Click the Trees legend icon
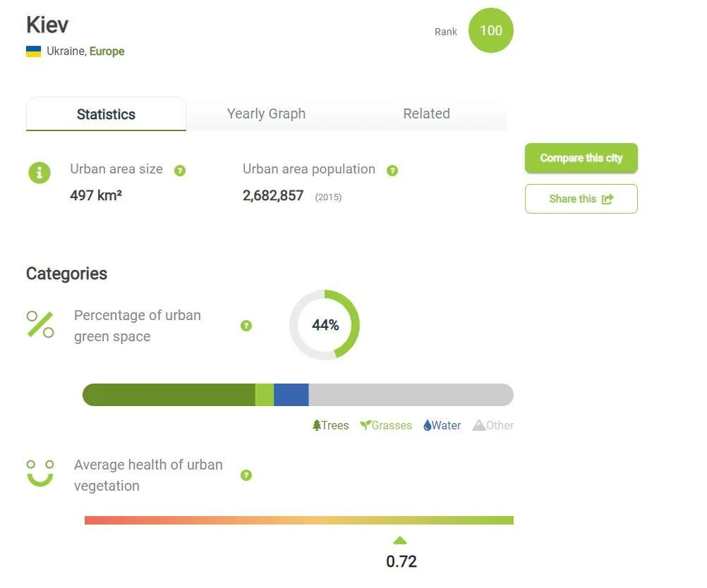The image size is (707, 588). [317, 425]
